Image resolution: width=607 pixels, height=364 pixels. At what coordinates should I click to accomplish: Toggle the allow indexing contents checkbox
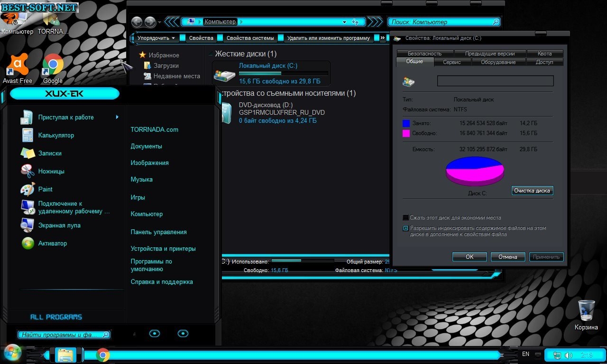pyautogui.click(x=405, y=228)
